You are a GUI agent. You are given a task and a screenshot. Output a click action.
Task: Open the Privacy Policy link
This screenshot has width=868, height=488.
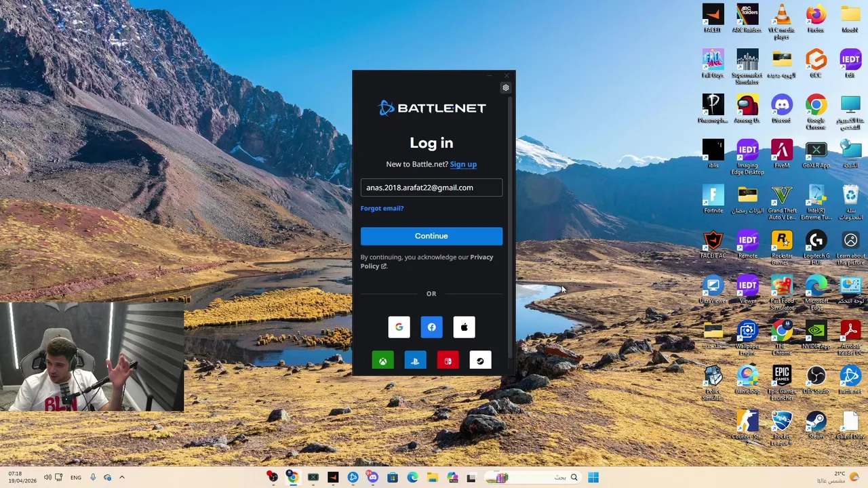pyautogui.click(x=427, y=262)
